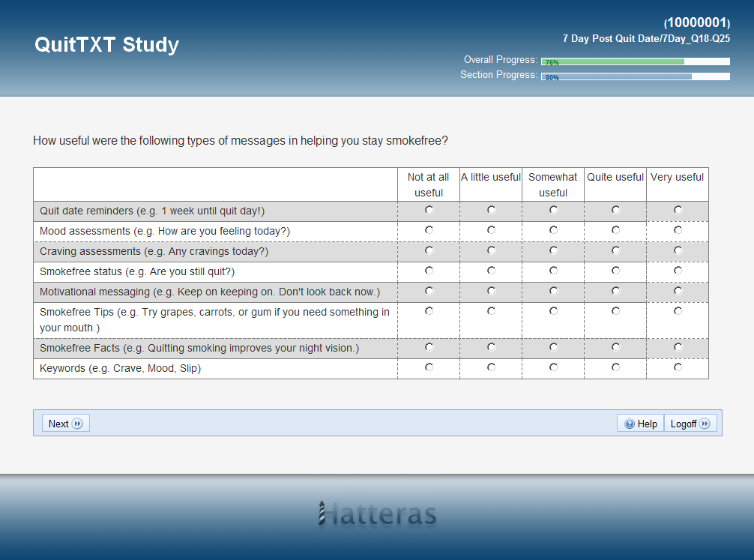Choose "A little useful" for Motivational messaging

[491, 291]
